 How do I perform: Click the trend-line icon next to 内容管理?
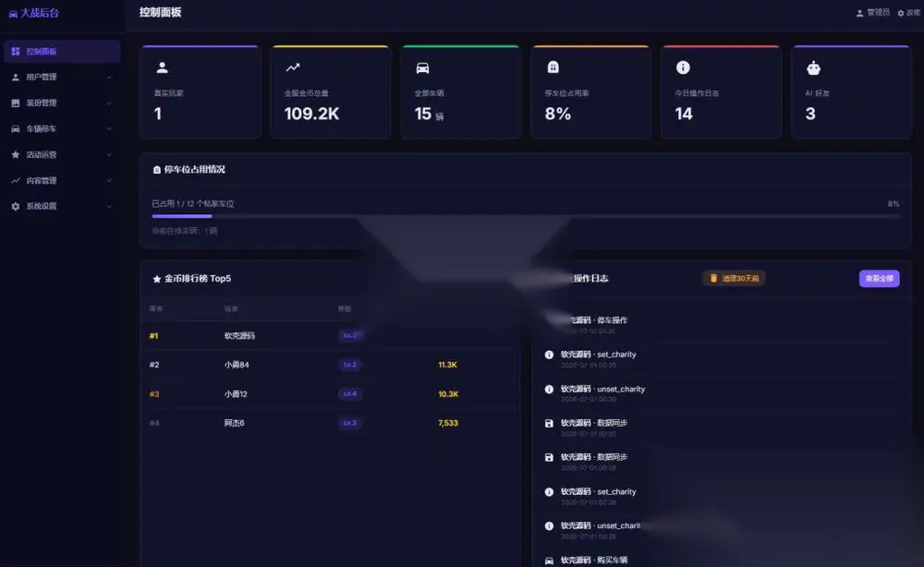pyautogui.click(x=16, y=181)
